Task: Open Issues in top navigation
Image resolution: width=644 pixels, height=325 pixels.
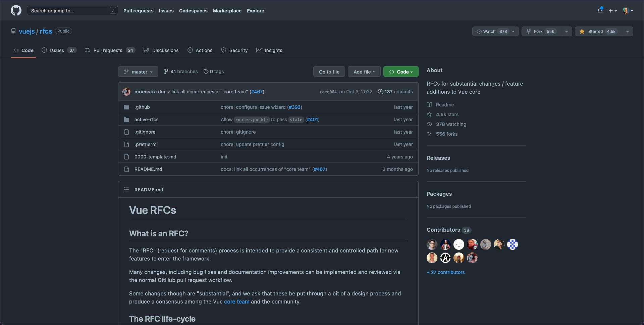Action: pyautogui.click(x=166, y=11)
